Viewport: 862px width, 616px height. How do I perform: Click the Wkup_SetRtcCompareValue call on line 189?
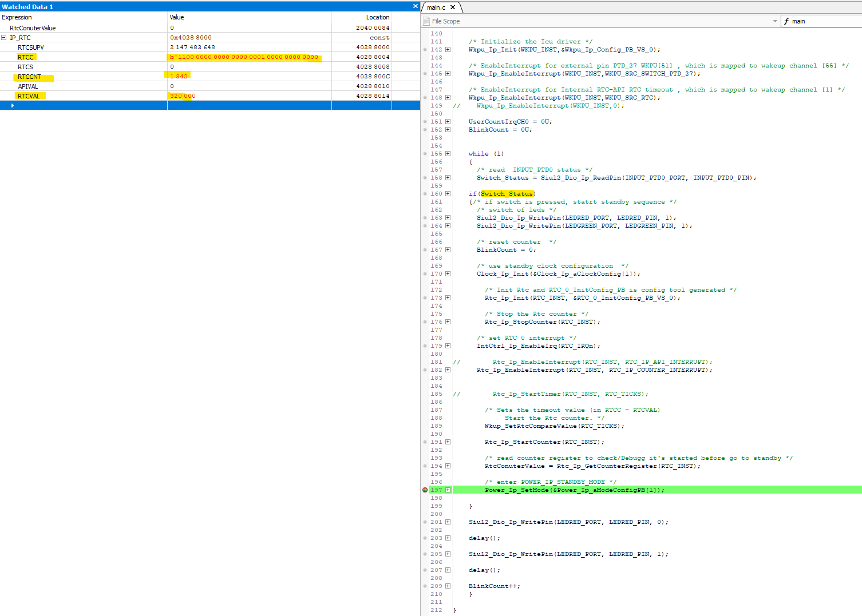(555, 426)
